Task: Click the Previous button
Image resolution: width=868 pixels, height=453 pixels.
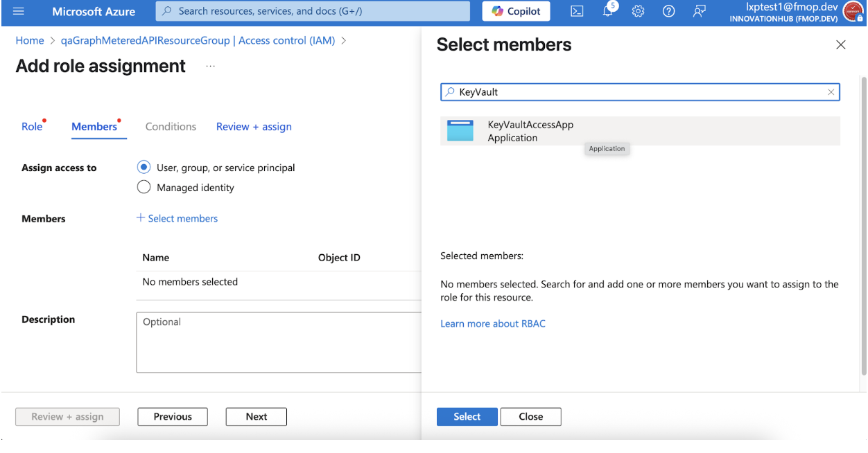Action: (x=173, y=416)
